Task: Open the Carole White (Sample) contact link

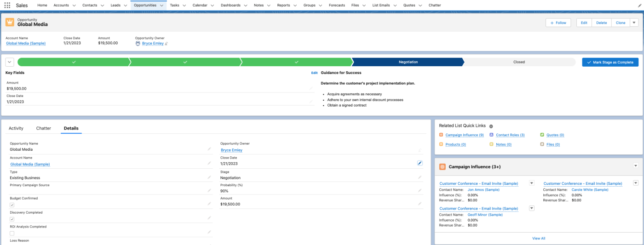Action: 590,189
